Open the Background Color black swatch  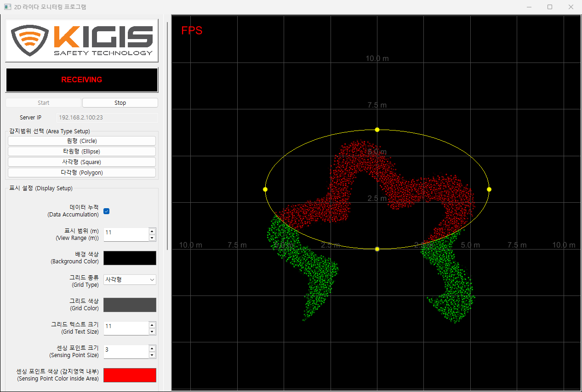[x=130, y=258]
